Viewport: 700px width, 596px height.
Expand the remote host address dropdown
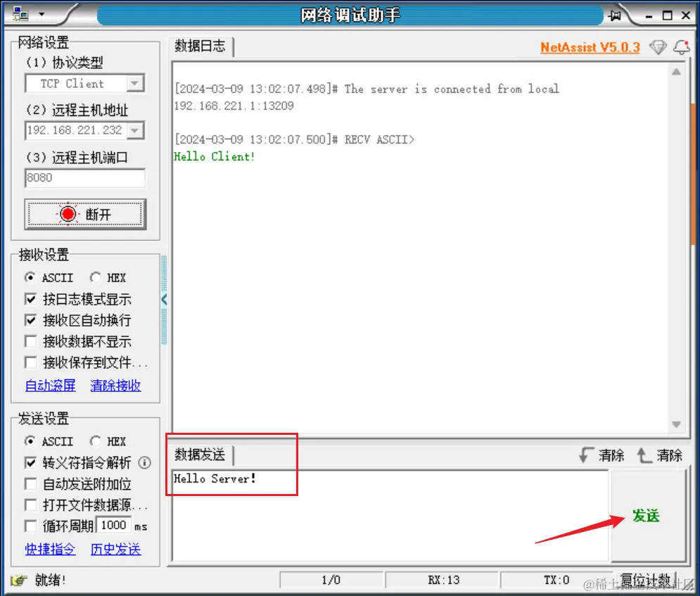click(134, 130)
